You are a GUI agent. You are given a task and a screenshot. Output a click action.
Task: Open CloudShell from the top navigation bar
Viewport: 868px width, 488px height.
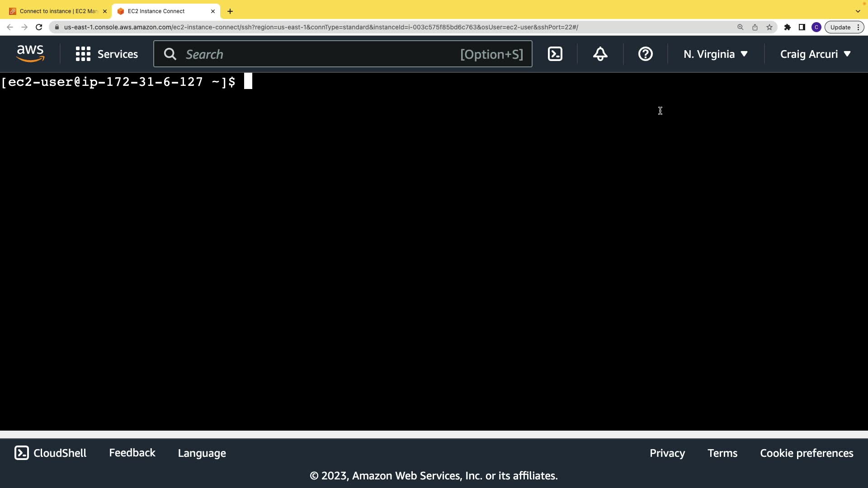[x=555, y=54]
